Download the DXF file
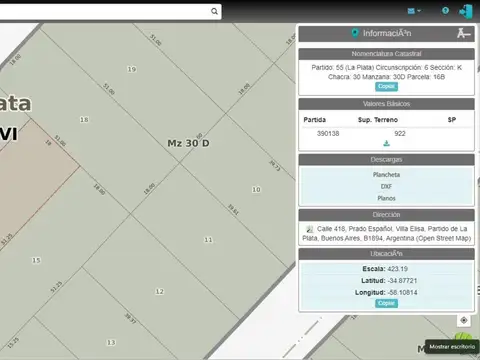The height and width of the screenshot is (360, 480). click(x=386, y=186)
